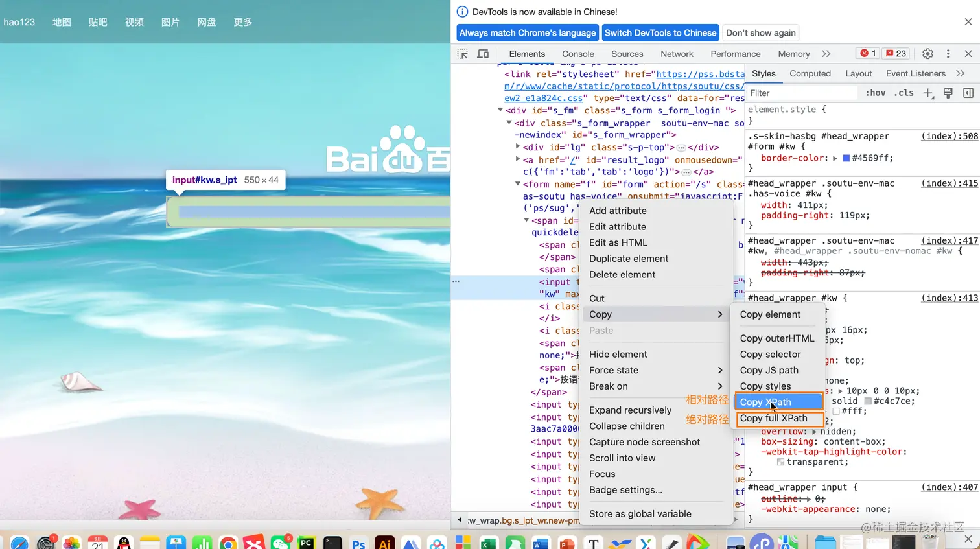This screenshot has height=549, width=980.
Task: Open the transparent color swatch
Action: pos(780,462)
